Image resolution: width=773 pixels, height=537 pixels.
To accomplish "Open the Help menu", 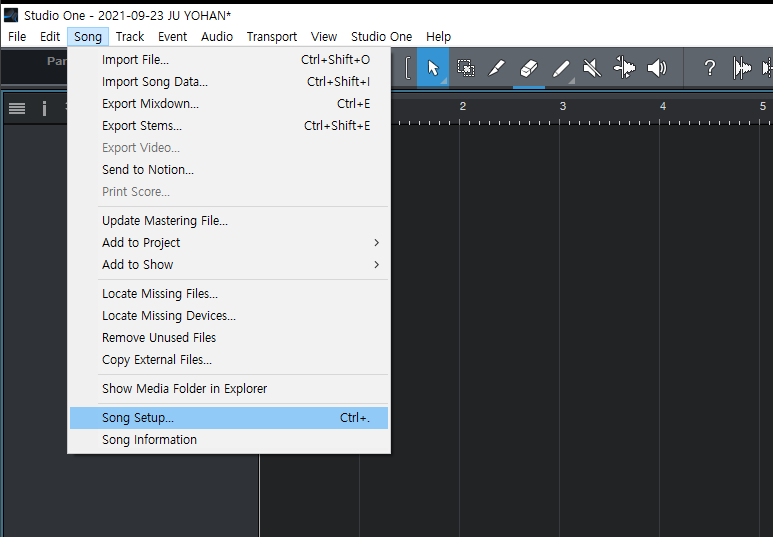I will pos(438,36).
